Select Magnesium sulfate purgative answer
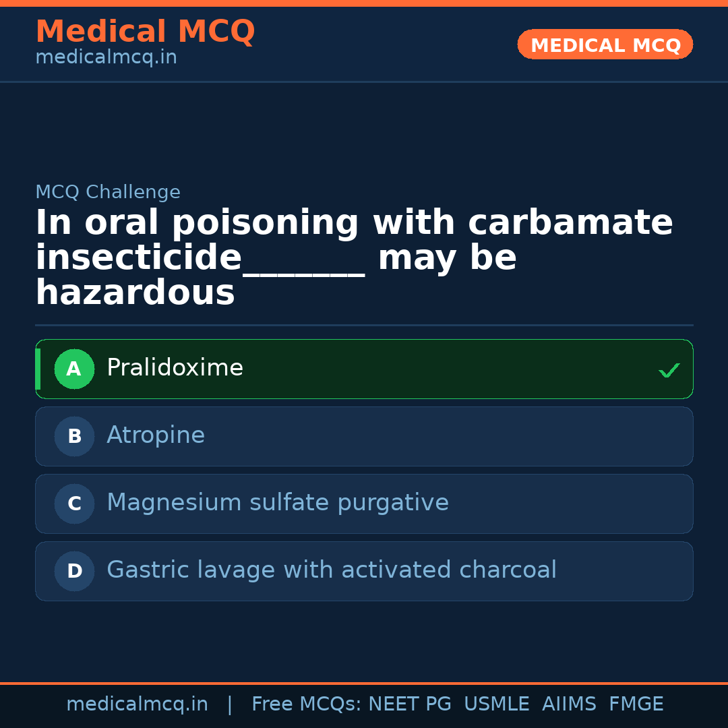 coord(277,503)
